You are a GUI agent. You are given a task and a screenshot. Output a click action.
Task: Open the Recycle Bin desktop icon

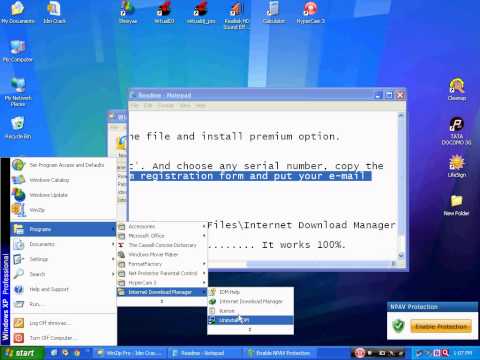click(18, 128)
